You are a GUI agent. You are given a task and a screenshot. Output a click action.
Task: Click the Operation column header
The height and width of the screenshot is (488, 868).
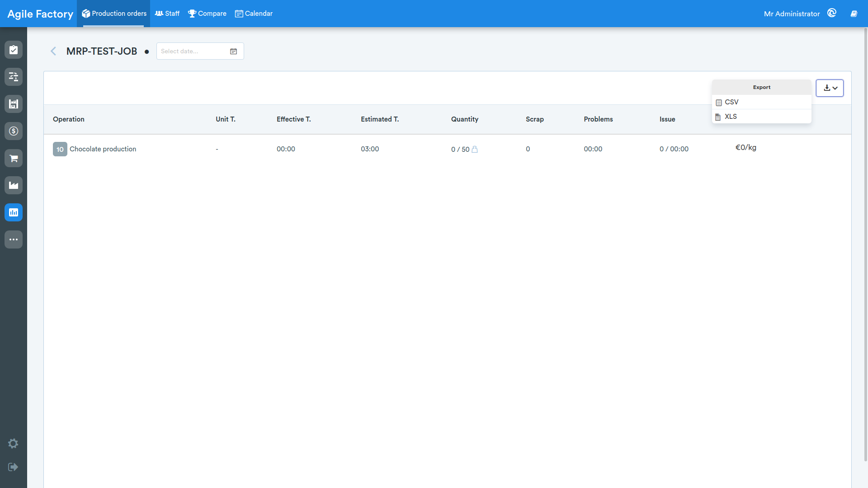(x=69, y=119)
